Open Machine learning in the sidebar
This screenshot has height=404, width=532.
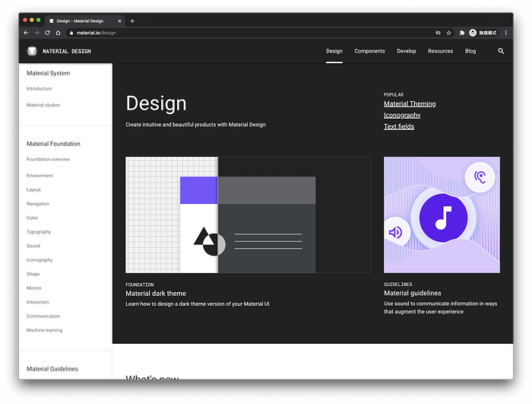point(44,330)
